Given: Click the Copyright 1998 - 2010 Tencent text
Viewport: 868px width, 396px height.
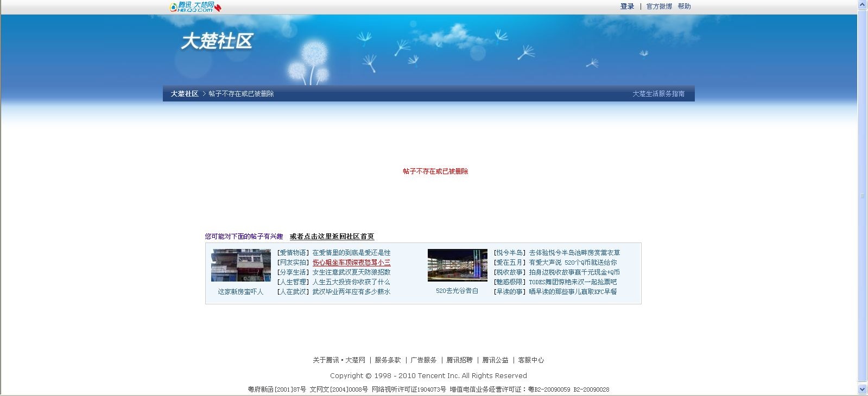Looking at the screenshot, I should pyautogui.click(x=428, y=376).
